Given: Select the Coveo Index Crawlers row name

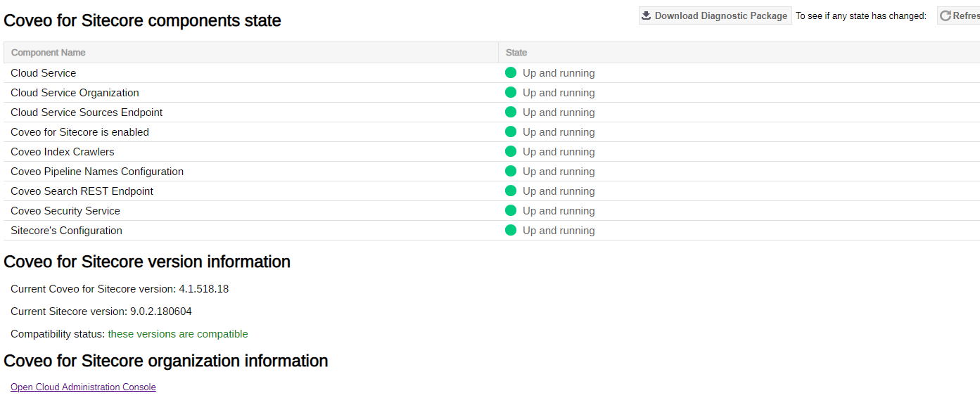Looking at the screenshot, I should pos(63,152).
